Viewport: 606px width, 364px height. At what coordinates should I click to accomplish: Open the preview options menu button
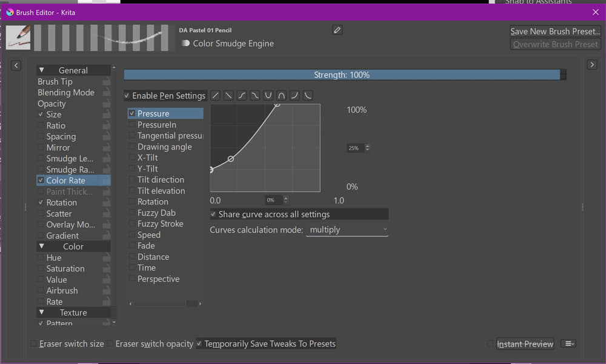click(x=568, y=344)
